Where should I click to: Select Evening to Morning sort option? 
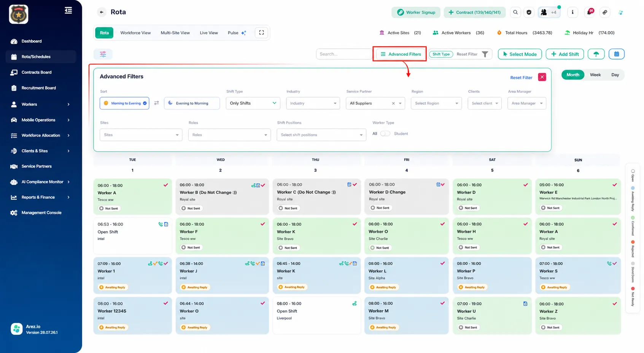click(x=192, y=103)
